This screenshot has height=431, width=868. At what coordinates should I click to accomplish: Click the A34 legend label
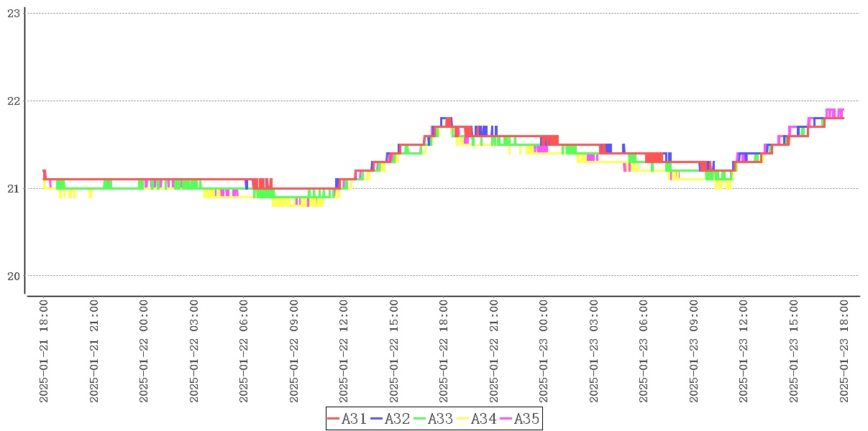pyautogui.click(x=484, y=419)
